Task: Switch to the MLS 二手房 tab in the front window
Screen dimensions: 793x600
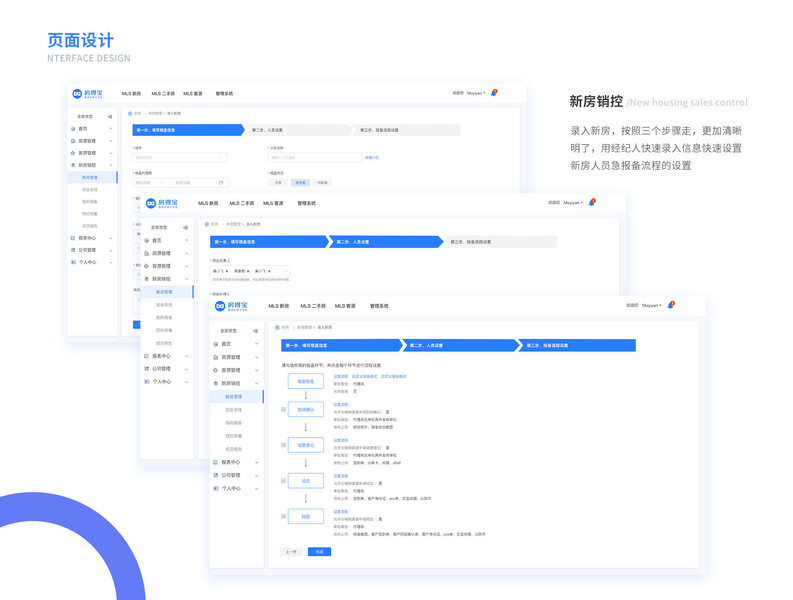Action: (313, 306)
